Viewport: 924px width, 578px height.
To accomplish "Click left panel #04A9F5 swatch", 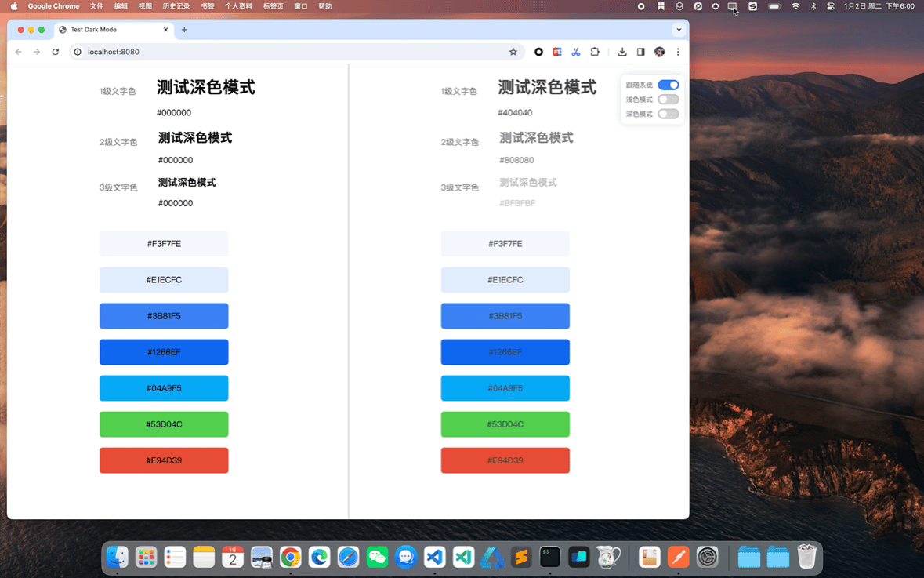I will 164,388.
